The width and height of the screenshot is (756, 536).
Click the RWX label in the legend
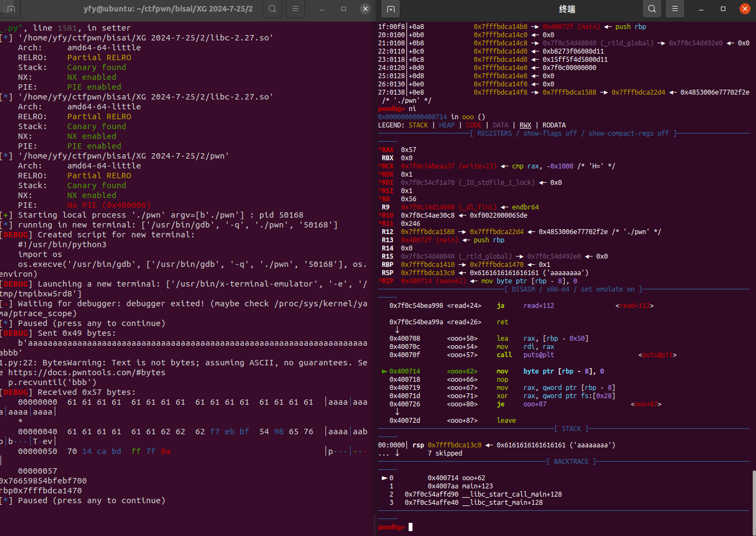[525, 125]
